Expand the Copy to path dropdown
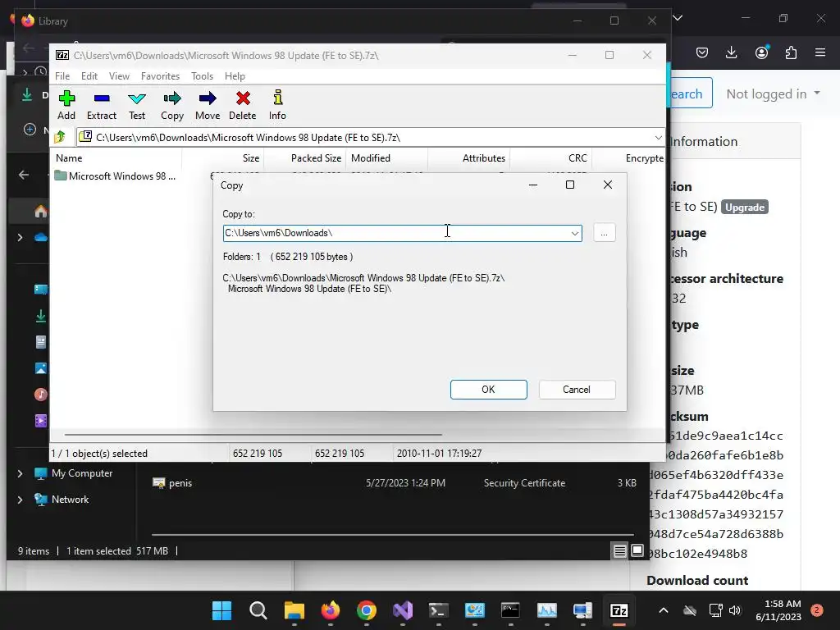 point(574,233)
